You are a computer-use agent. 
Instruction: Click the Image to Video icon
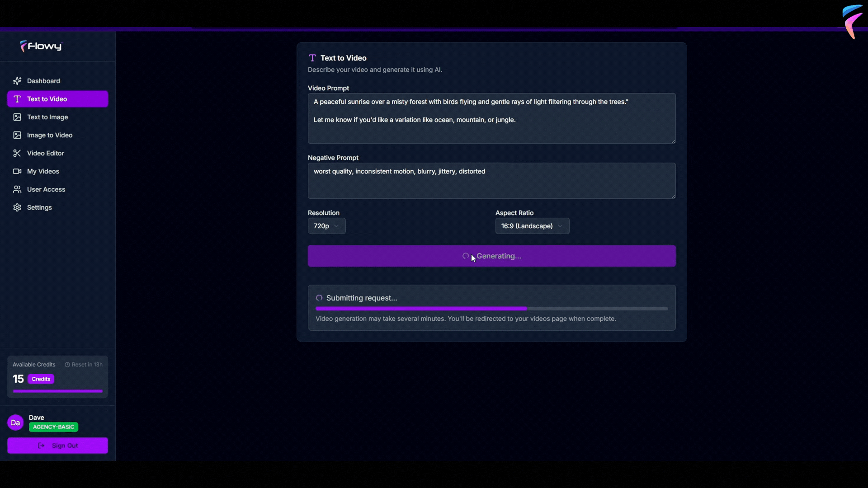click(x=17, y=135)
